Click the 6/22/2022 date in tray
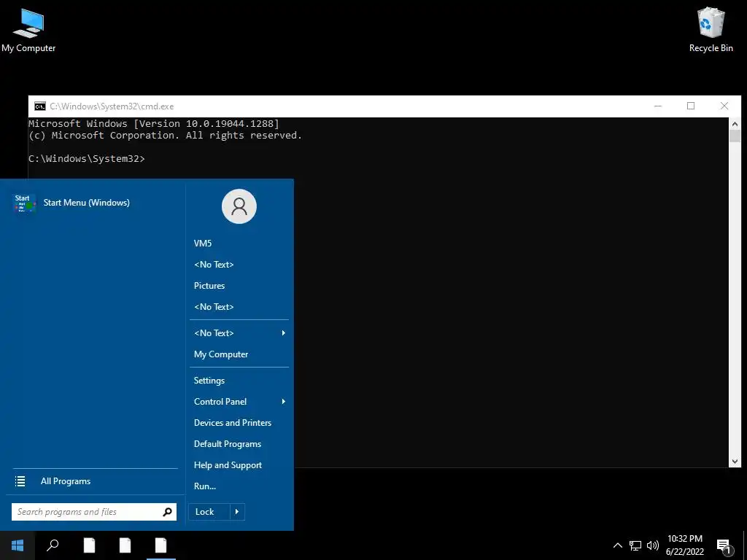Image resolution: width=747 pixels, height=560 pixels. click(x=684, y=552)
